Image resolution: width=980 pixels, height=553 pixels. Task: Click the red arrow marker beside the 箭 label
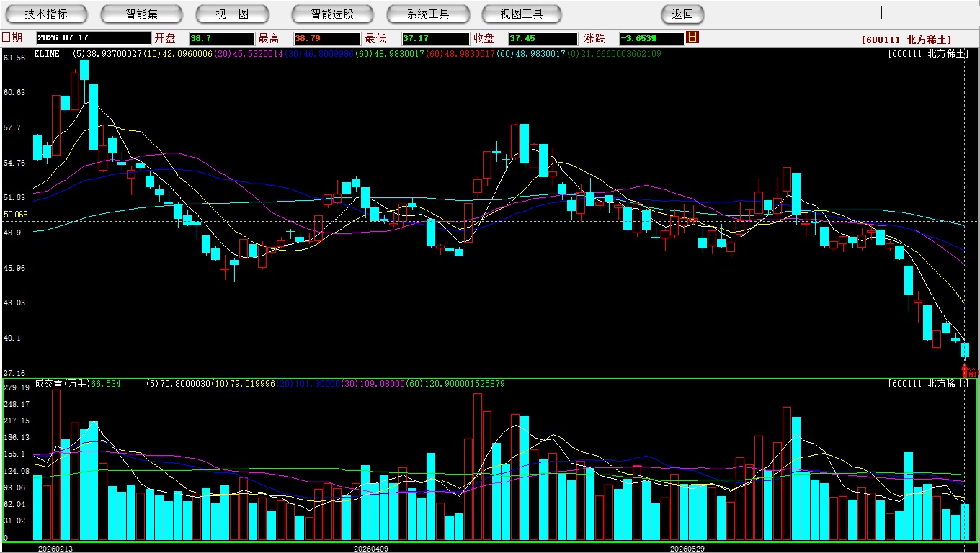pos(965,371)
